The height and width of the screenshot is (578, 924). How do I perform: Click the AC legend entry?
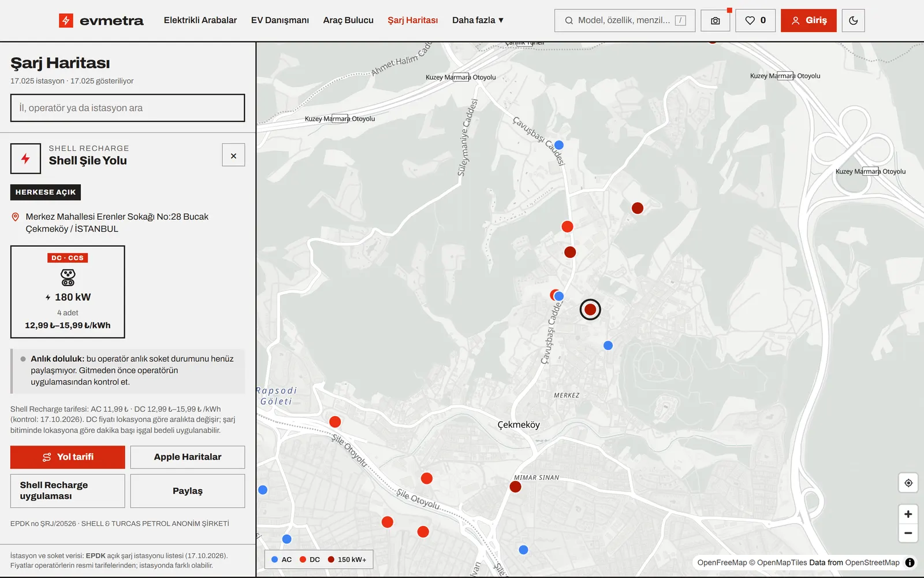(281, 560)
